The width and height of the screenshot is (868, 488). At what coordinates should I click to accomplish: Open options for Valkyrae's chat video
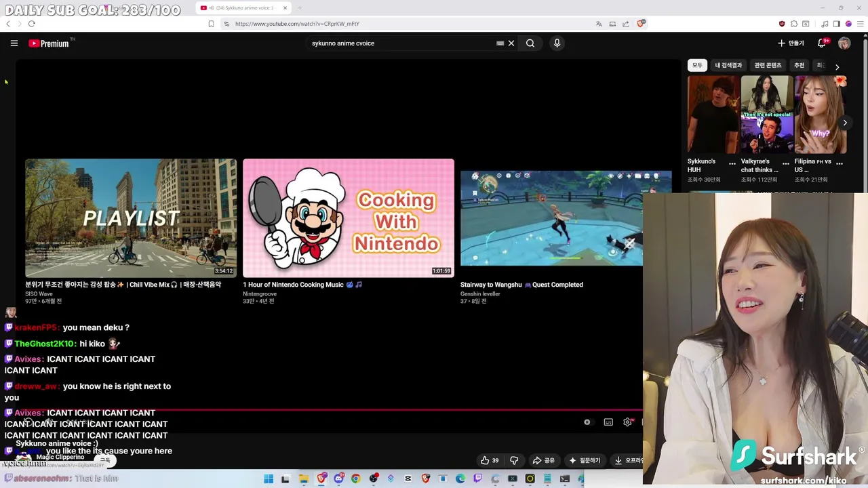(785, 163)
